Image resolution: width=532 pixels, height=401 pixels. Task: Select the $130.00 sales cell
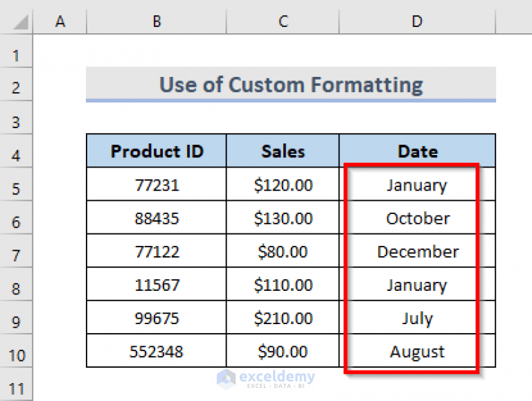(283, 217)
